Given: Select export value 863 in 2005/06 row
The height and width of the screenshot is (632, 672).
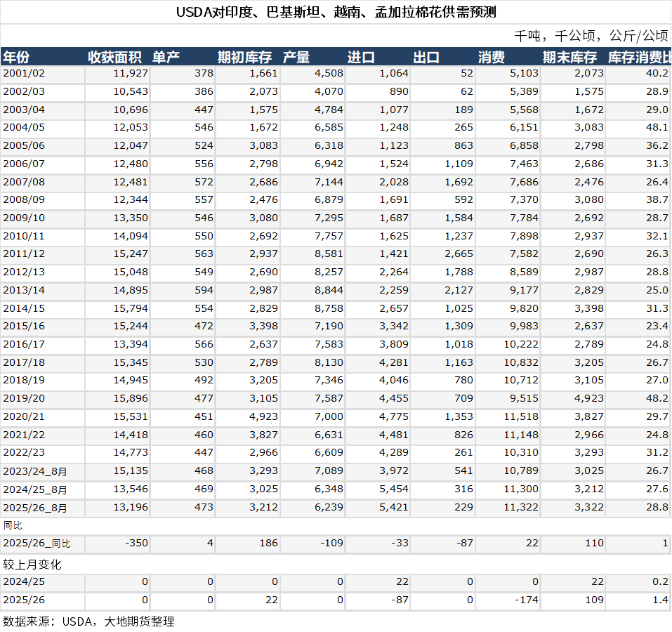Looking at the screenshot, I should (x=463, y=145).
